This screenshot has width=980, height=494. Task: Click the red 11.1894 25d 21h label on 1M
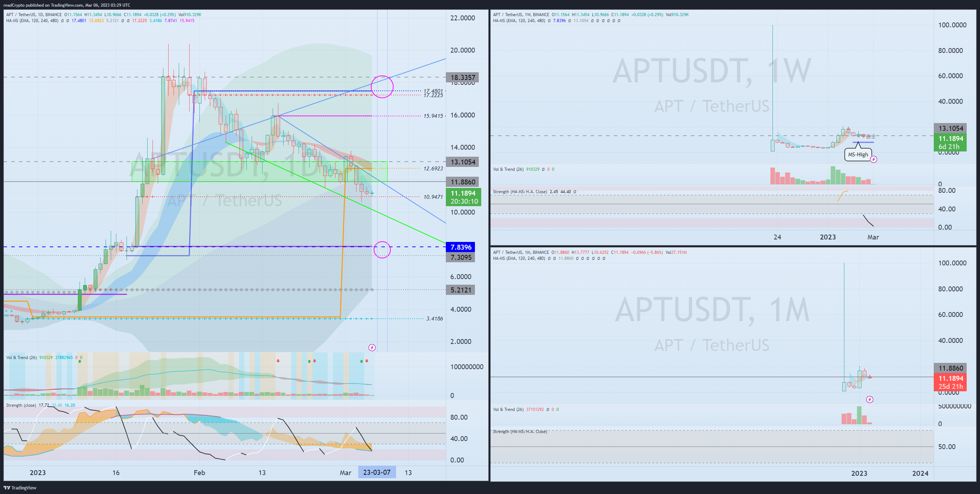click(x=951, y=382)
